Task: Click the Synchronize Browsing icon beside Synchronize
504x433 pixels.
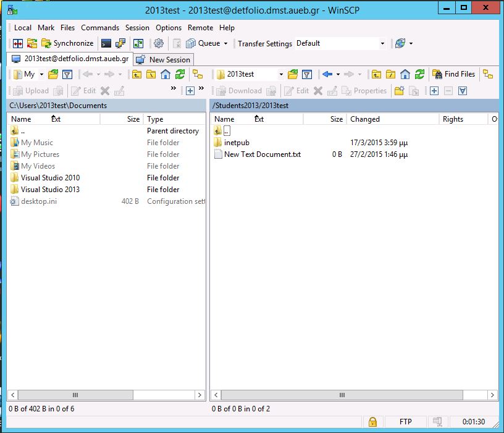Action: [32, 43]
